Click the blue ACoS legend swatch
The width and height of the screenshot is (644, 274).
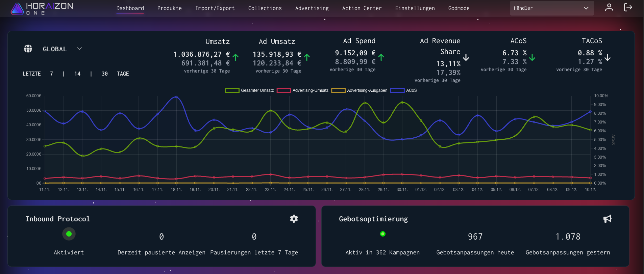point(397,90)
